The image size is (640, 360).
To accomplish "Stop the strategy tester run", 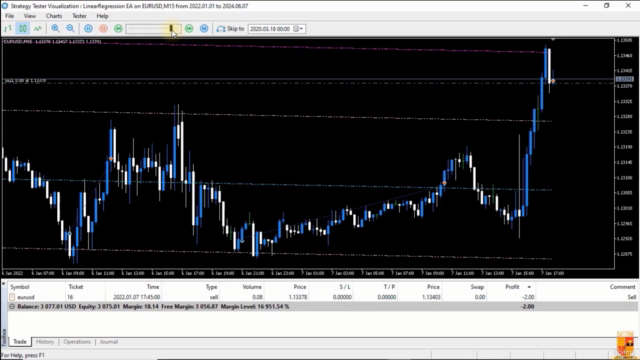I will (x=103, y=29).
